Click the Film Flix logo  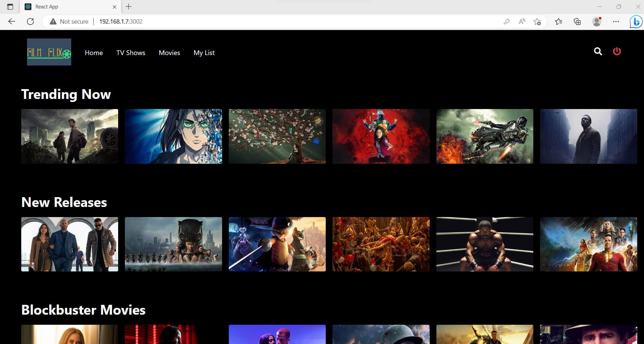point(49,52)
